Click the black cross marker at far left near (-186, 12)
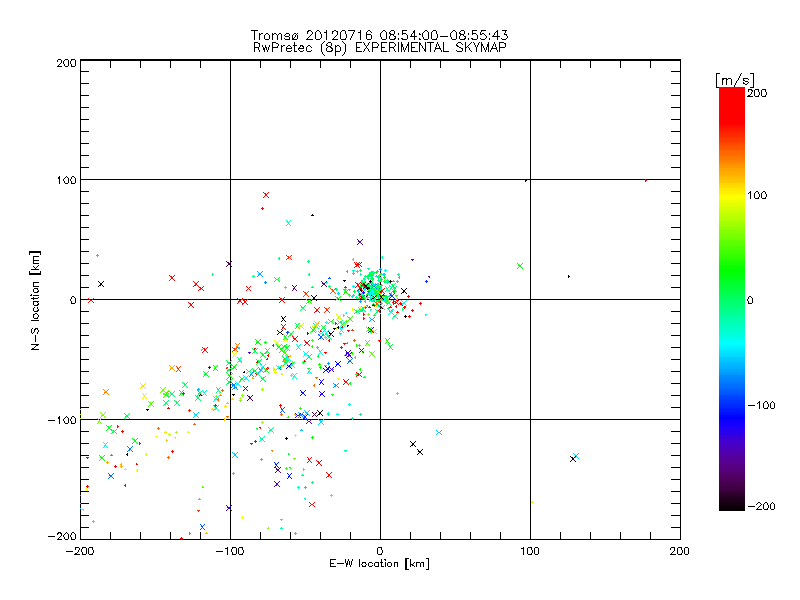 (x=101, y=284)
